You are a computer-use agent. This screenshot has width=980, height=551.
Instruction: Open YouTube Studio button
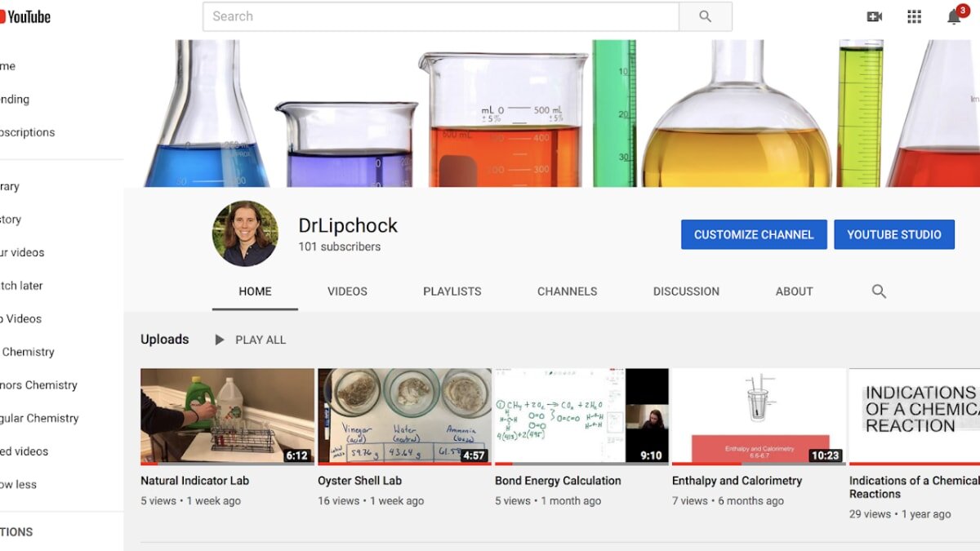[x=894, y=234]
